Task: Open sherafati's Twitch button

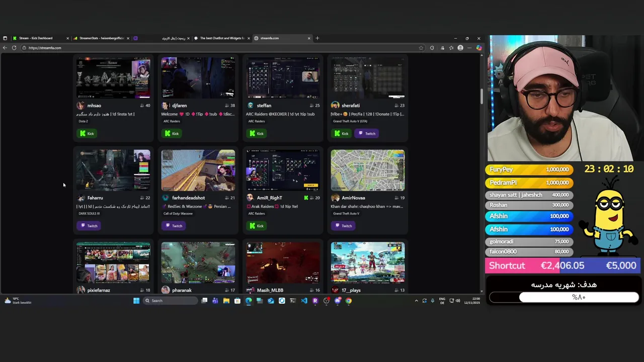Action: (367, 133)
